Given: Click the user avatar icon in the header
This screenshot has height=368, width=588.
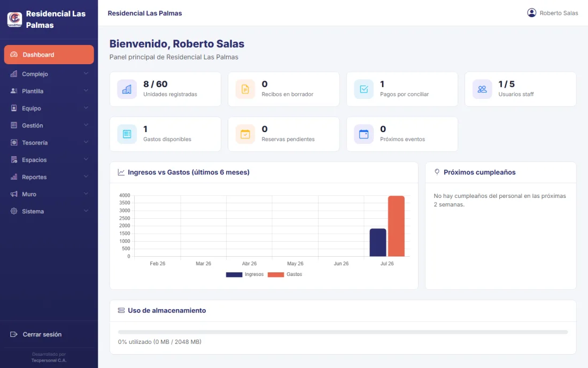Looking at the screenshot, I should [x=532, y=13].
